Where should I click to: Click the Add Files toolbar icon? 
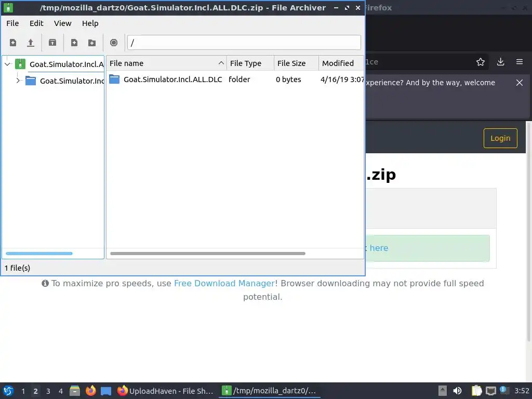tap(74, 43)
